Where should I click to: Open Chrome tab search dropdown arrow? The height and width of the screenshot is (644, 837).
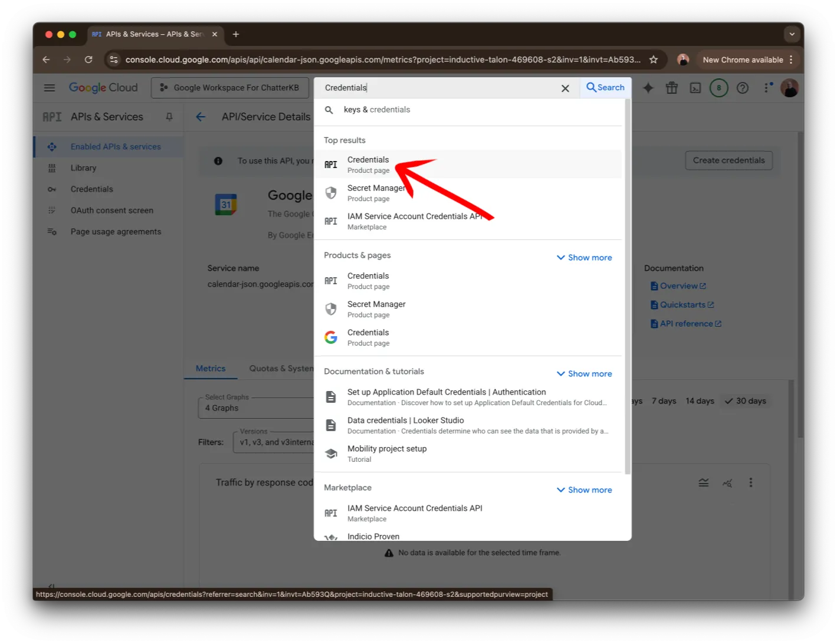point(792,34)
